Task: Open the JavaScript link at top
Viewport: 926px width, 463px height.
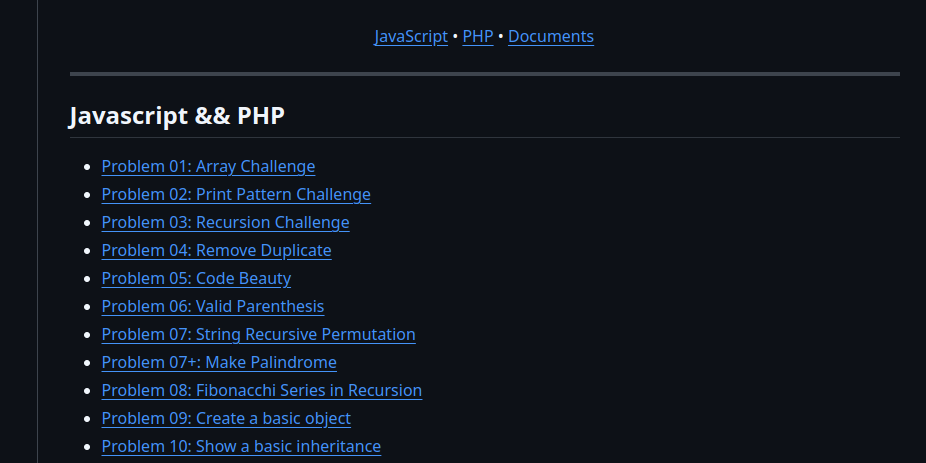Action: tap(411, 36)
